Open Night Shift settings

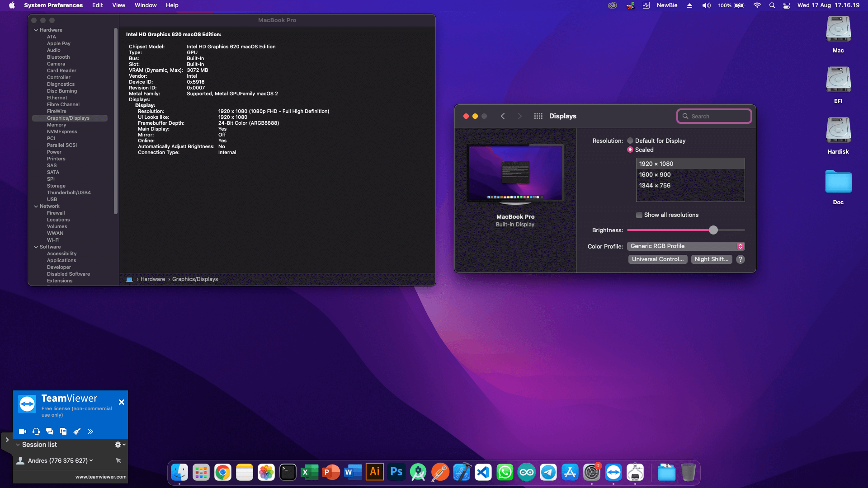tap(712, 259)
